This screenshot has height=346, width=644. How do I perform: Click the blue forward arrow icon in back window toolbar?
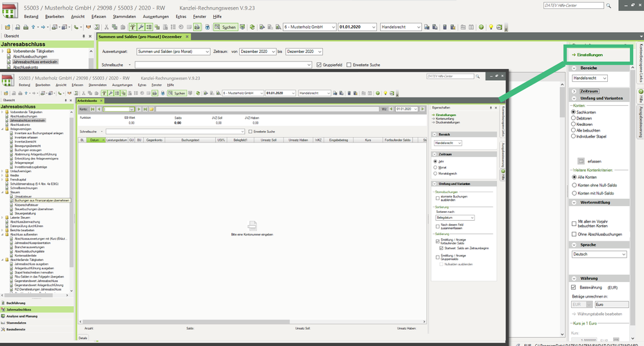click(43, 27)
